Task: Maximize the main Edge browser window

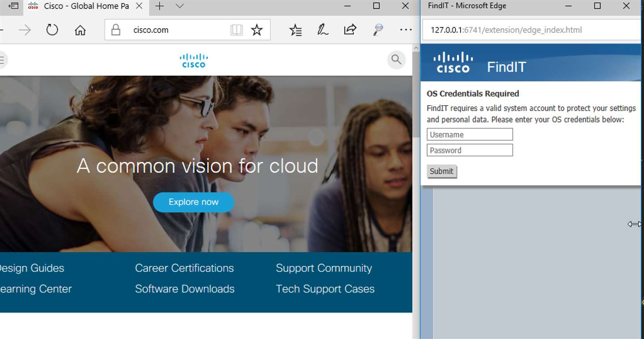Action: click(x=376, y=6)
